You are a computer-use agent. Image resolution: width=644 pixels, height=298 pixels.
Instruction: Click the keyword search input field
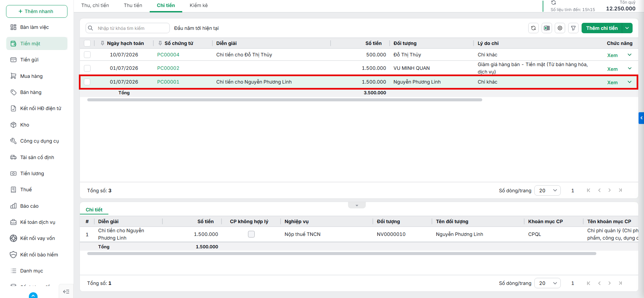[128, 28]
